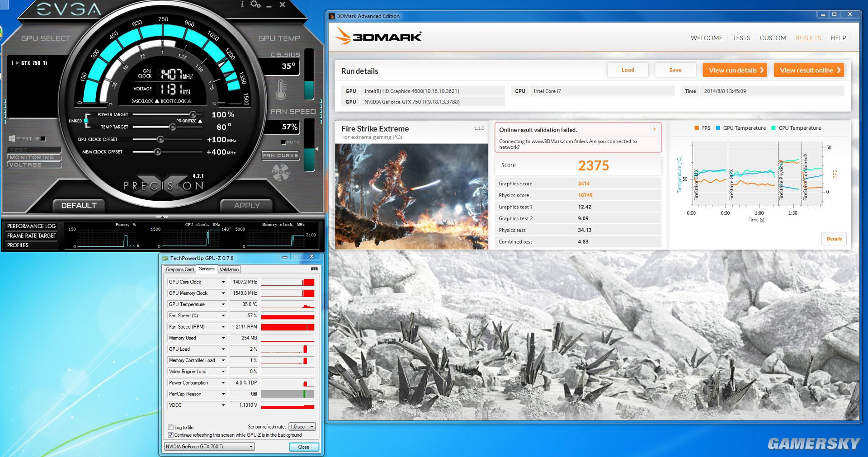
Task: Click the fan icon below Fan Curve
Action: tap(281, 172)
